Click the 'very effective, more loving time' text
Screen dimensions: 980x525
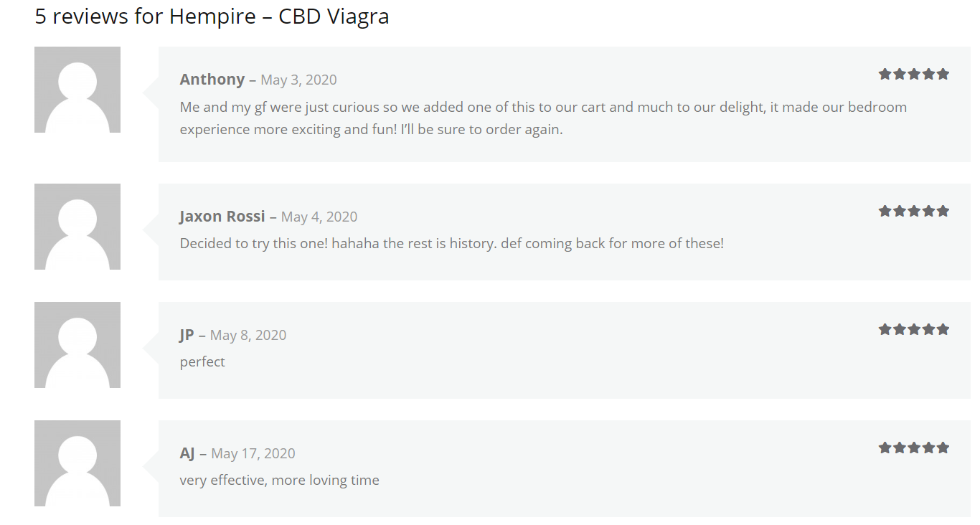coord(279,480)
